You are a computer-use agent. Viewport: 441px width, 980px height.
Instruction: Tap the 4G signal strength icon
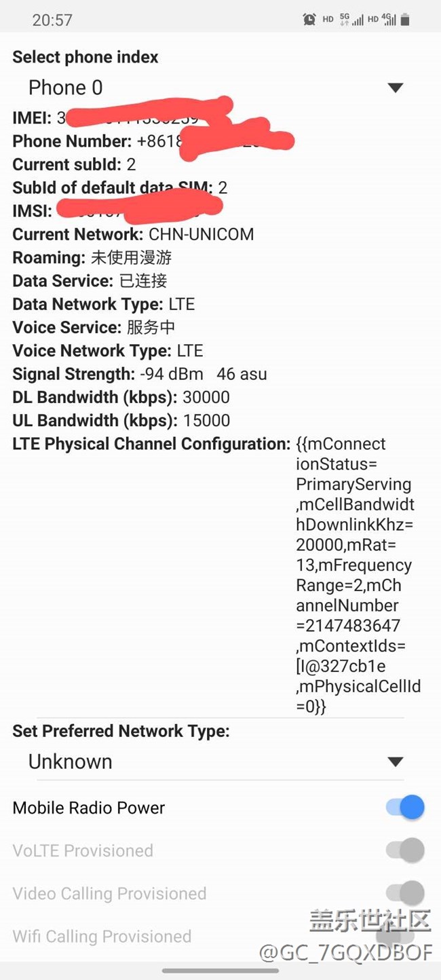389,20
